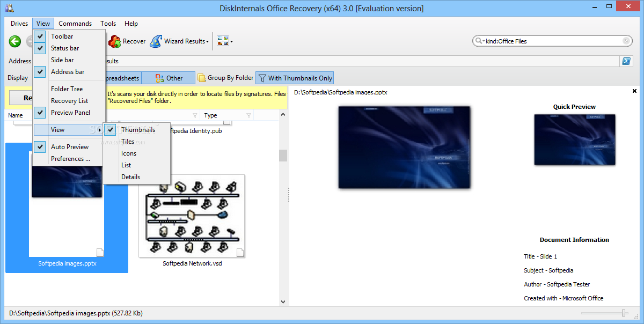Uncheck Status bar in the View menu
This screenshot has width=644, height=324.
69,48
